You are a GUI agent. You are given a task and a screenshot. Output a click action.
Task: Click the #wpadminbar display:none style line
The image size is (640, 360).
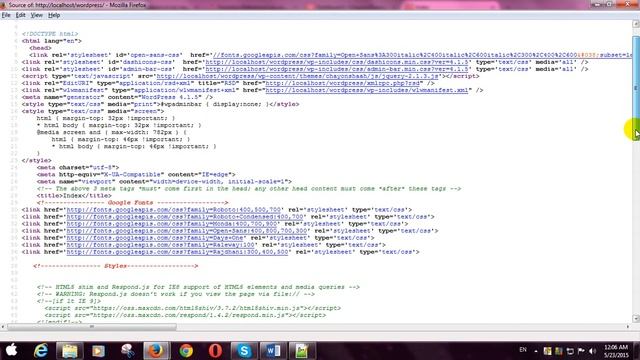(x=160, y=104)
